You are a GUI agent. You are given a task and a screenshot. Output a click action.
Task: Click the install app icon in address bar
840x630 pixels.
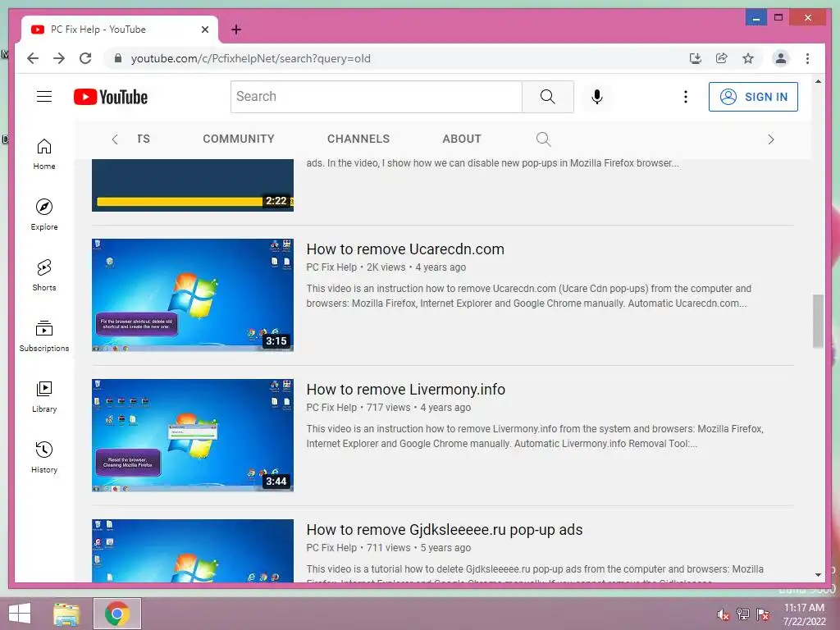tap(695, 58)
